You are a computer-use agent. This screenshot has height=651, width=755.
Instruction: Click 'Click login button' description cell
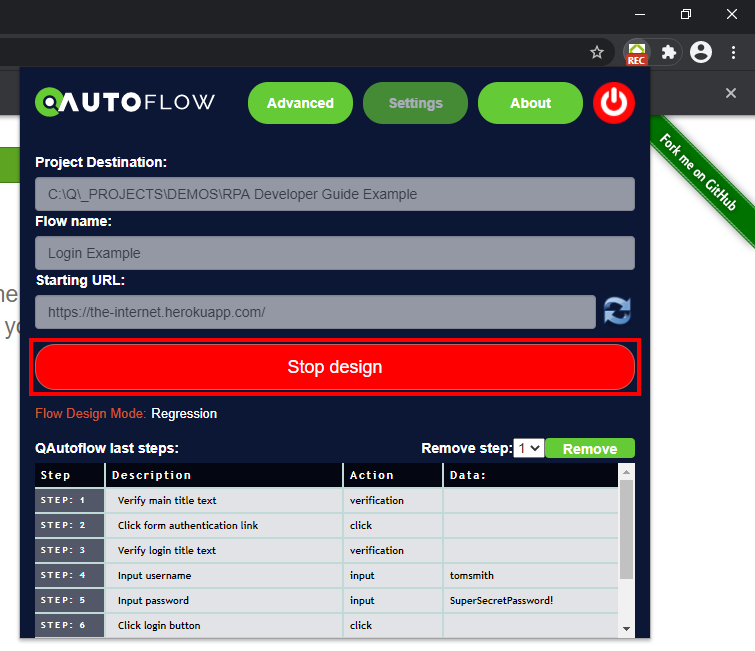tap(224, 625)
